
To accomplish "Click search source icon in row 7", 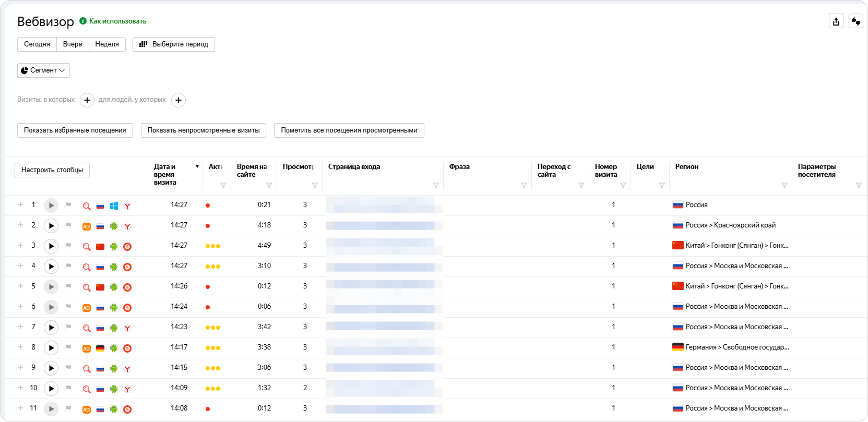I will tap(87, 328).
